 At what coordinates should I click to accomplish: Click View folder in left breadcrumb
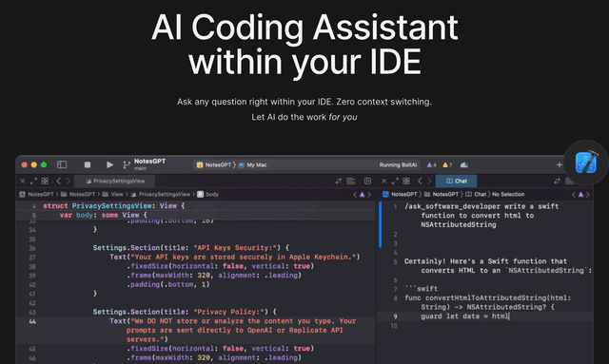pos(112,194)
